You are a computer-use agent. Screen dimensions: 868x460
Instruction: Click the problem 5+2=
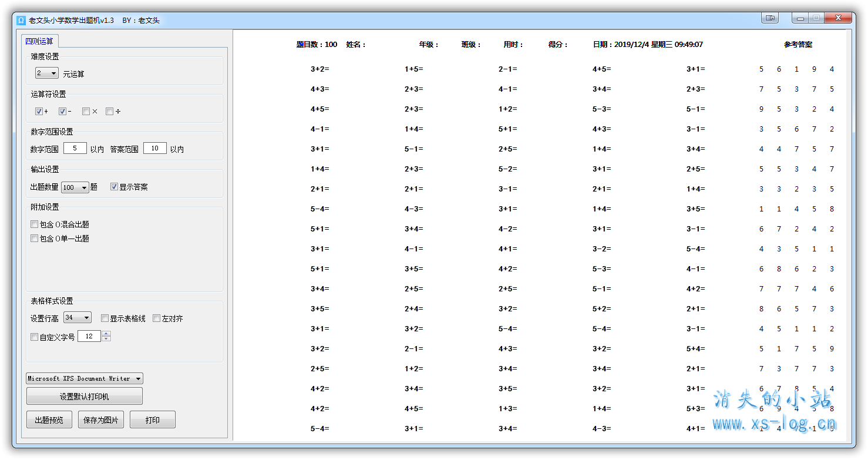[x=602, y=309]
